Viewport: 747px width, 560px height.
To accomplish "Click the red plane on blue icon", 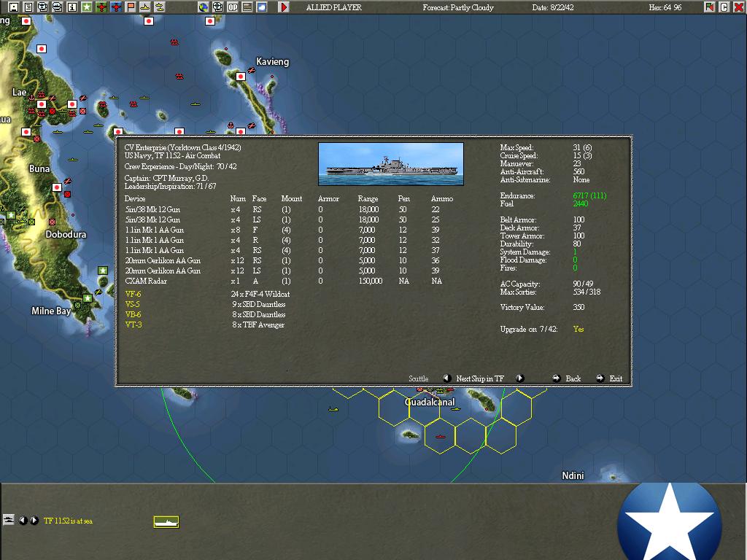I will click(x=116, y=7).
